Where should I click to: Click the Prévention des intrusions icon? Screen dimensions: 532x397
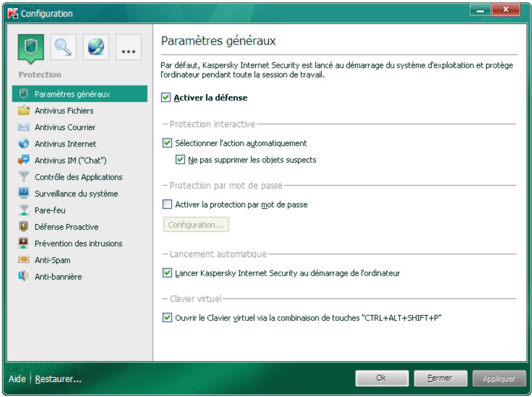click(24, 243)
